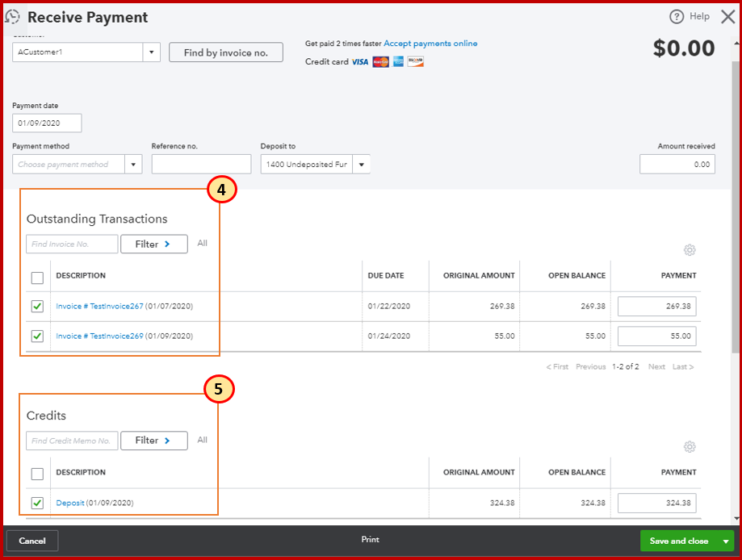Uncheck Invoice TestInvoice267 row
The height and width of the screenshot is (560, 742).
click(x=36, y=306)
